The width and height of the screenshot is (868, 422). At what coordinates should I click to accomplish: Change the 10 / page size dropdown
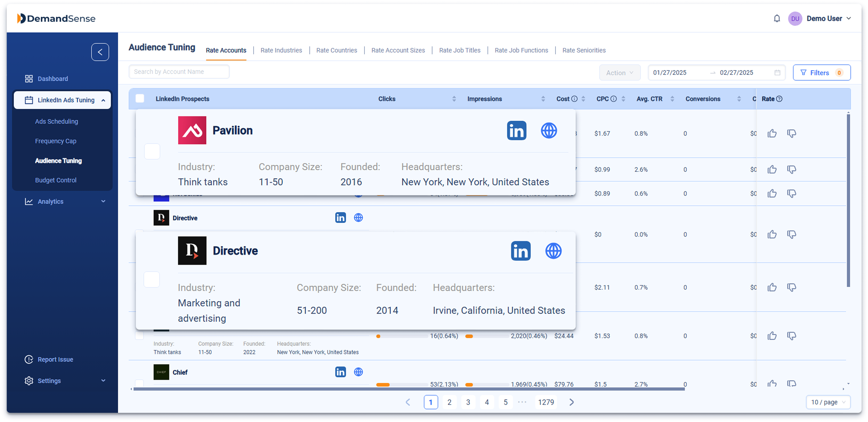tap(828, 402)
